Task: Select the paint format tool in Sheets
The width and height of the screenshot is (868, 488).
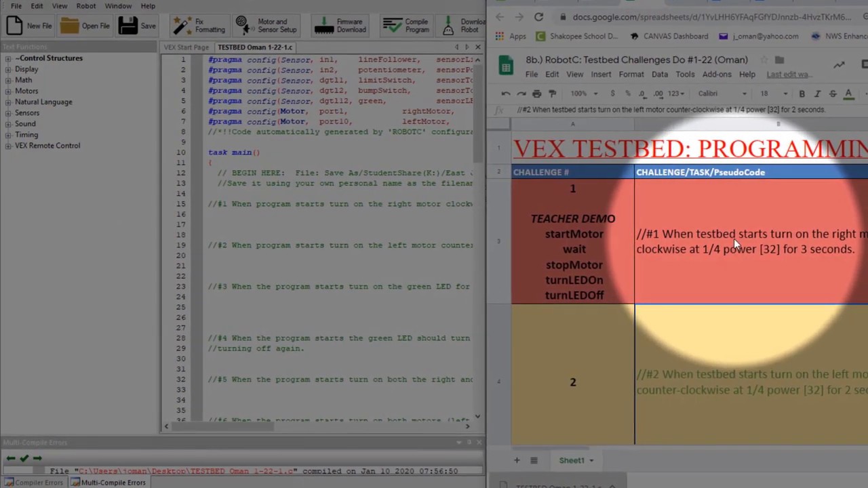Action: (552, 94)
